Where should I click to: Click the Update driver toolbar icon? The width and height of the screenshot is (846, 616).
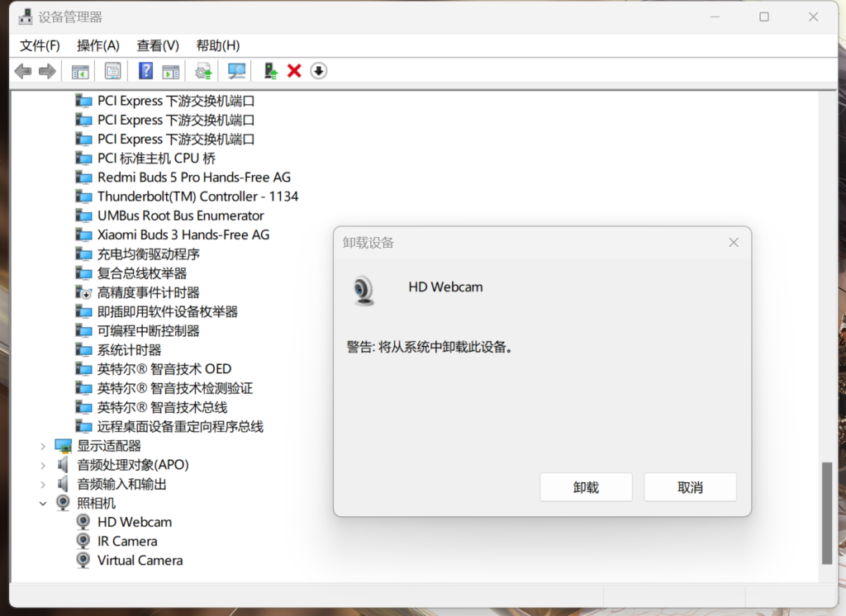pyautogui.click(x=203, y=72)
